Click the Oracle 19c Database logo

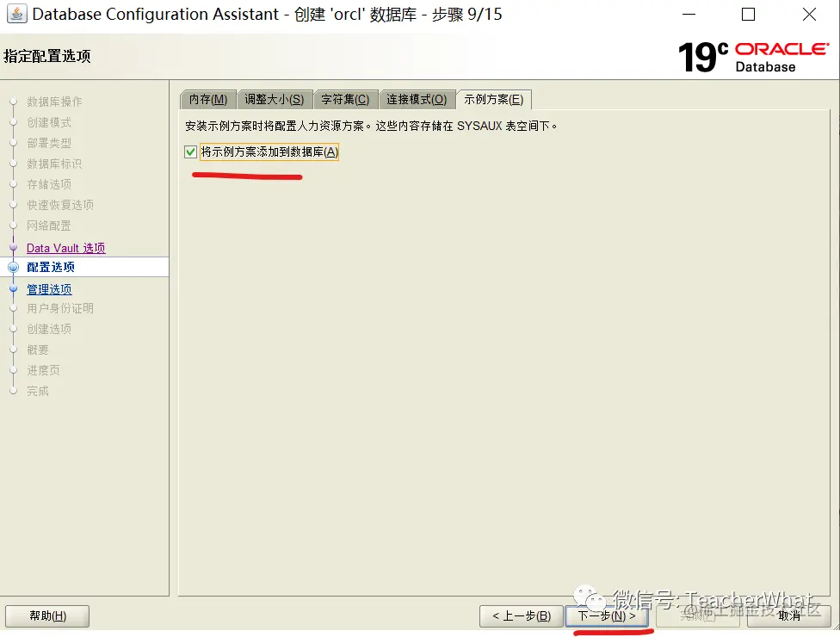(754, 57)
